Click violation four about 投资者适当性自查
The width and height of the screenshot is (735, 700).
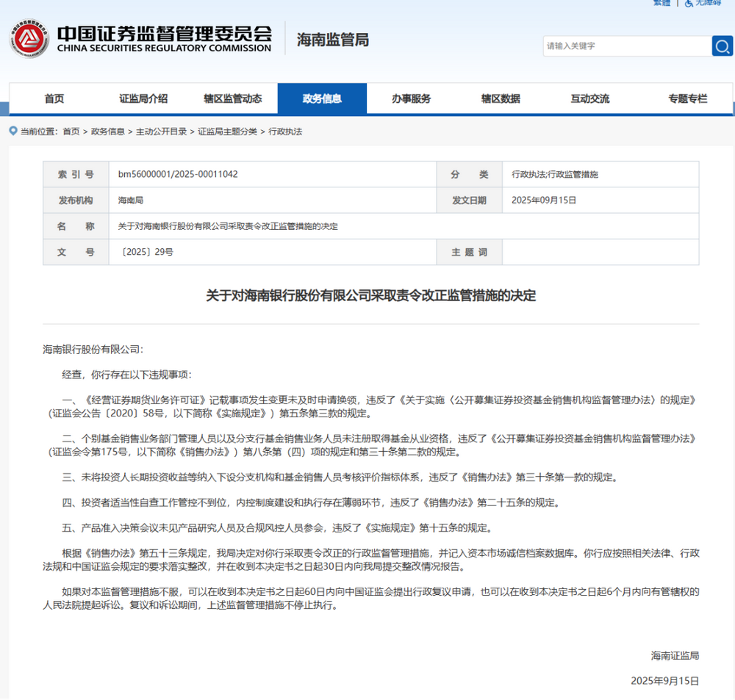(312, 502)
